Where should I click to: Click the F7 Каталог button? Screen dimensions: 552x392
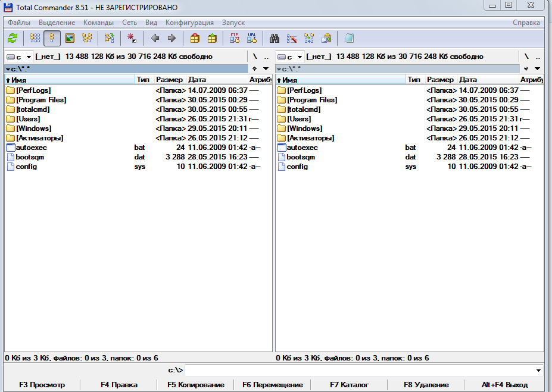click(349, 385)
